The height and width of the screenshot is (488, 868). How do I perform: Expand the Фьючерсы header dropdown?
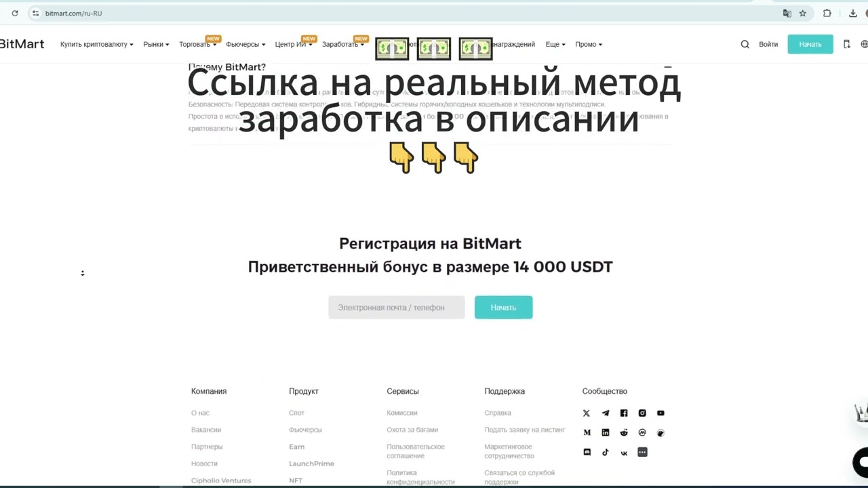(x=245, y=44)
